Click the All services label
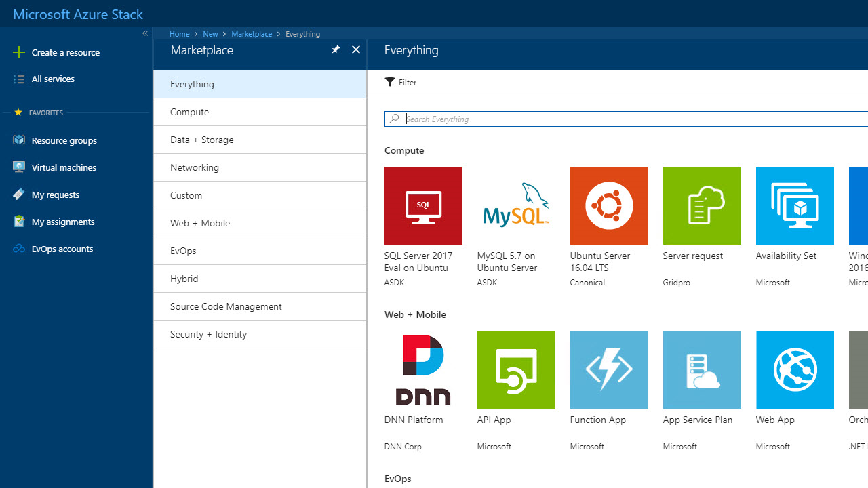Viewport: 868px width, 488px height. (x=53, y=79)
